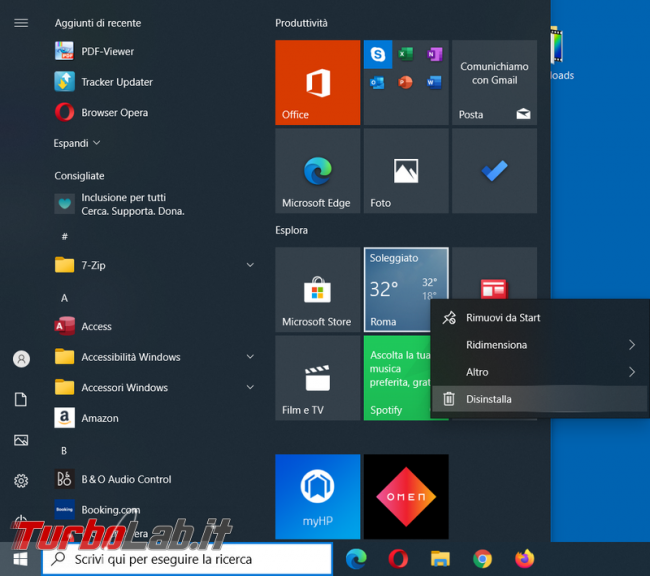
Task: Open OneNote in the Office apps tile
Action: point(434,54)
